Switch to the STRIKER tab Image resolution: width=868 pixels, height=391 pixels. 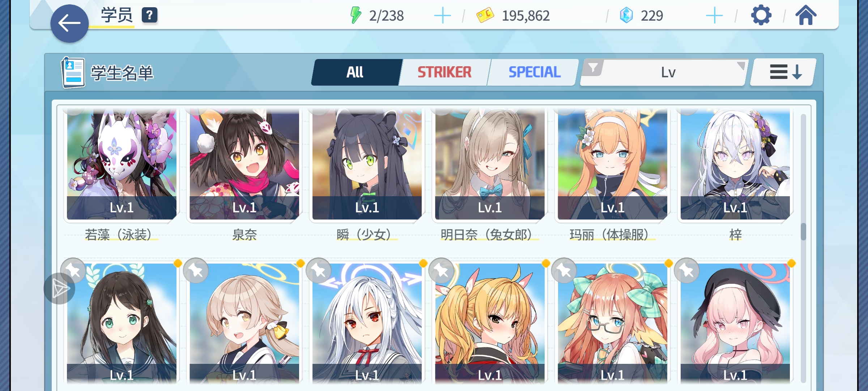pos(444,72)
